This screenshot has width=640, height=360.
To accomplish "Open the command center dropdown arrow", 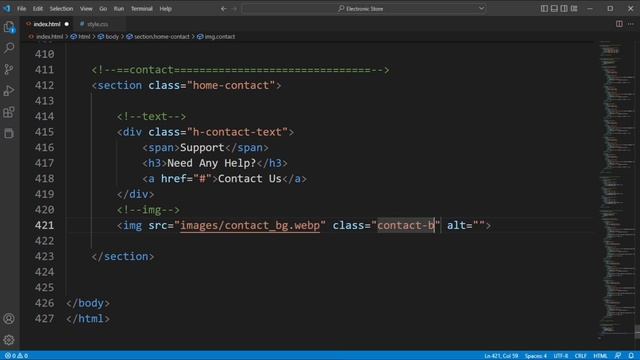I will pos(481,9).
